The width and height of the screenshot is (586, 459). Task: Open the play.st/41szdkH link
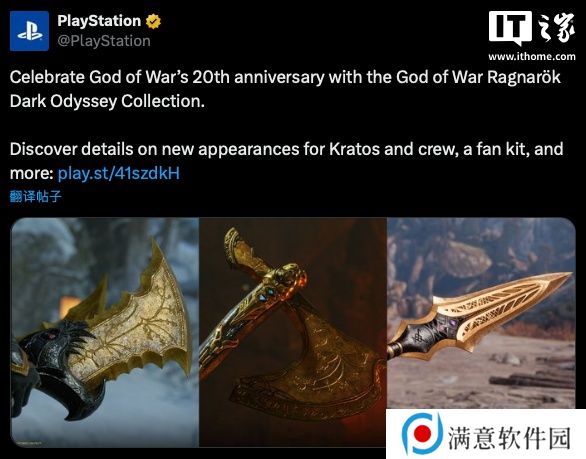(119, 173)
